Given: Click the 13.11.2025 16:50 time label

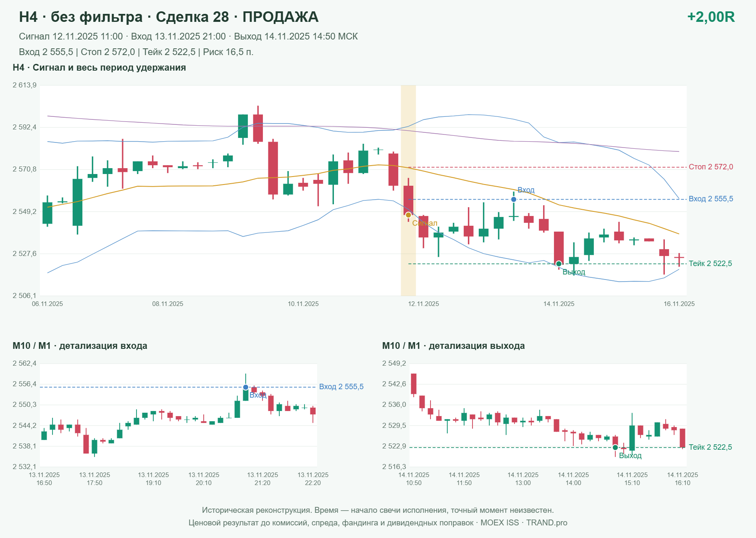Looking at the screenshot, I should click(44, 479).
